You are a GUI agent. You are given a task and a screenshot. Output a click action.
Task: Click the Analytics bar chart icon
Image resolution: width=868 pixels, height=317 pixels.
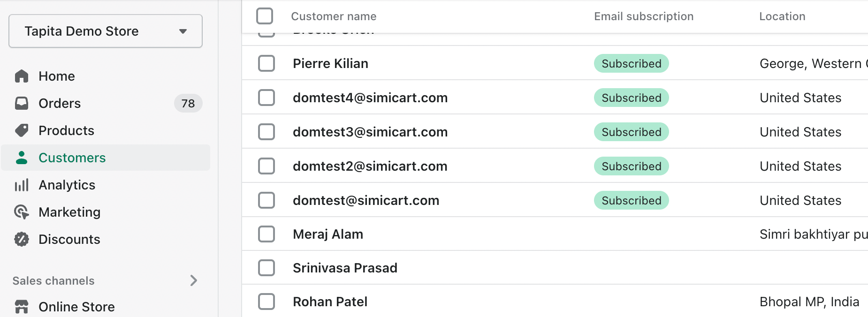(22, 185)
